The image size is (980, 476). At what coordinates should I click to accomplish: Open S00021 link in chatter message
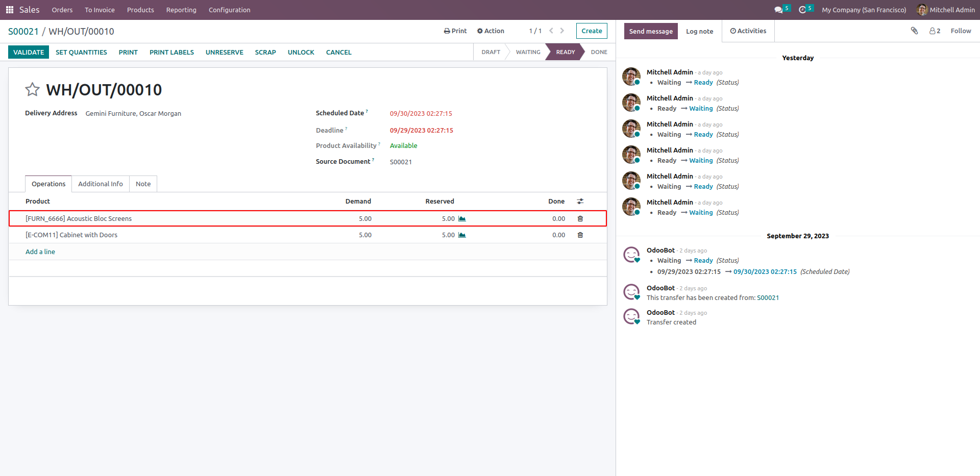click(x=768, y=298)
